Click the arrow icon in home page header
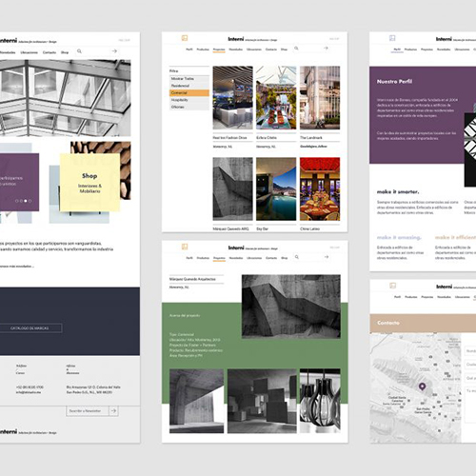This screenshot has width=476, height=476. tap(114, 51)
